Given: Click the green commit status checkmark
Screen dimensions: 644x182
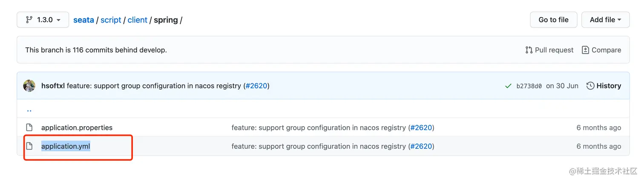Looking at the screenshot, I should click(508, 86).
